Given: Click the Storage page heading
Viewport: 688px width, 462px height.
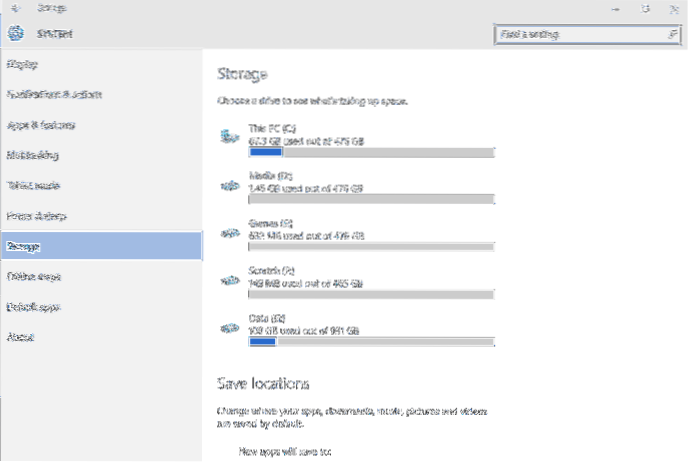Looking at the screenshot, I should (x=242, y=74).
